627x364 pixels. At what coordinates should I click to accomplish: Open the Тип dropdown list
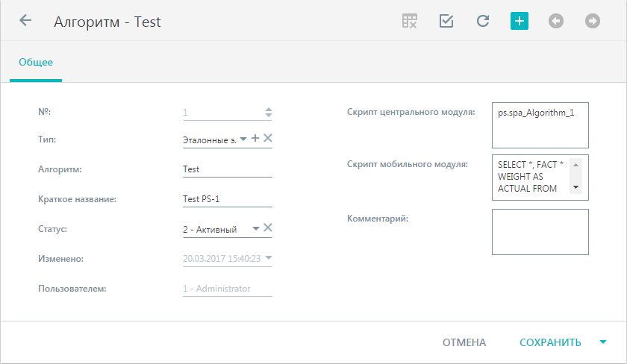(243, 139)
